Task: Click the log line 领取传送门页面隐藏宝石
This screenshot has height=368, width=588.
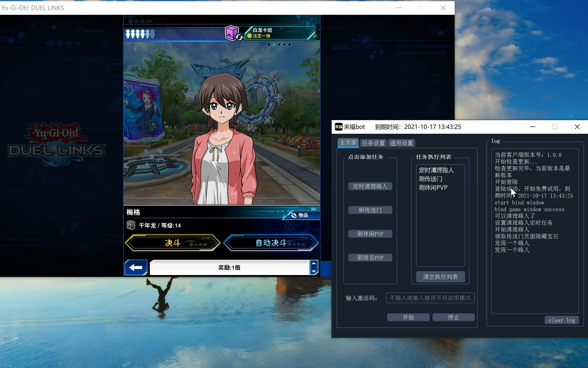Action: 526,236
